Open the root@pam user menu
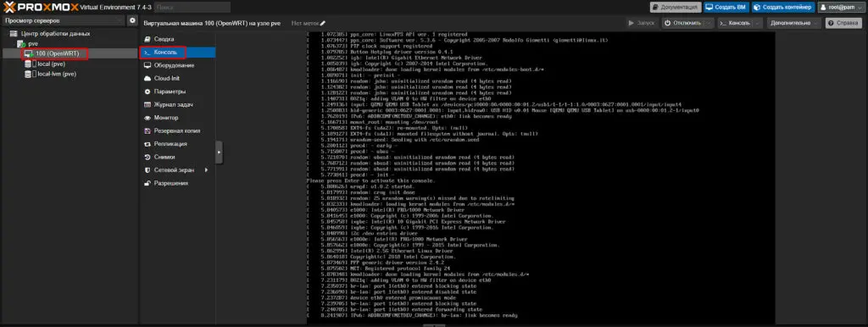 point(841,7)
